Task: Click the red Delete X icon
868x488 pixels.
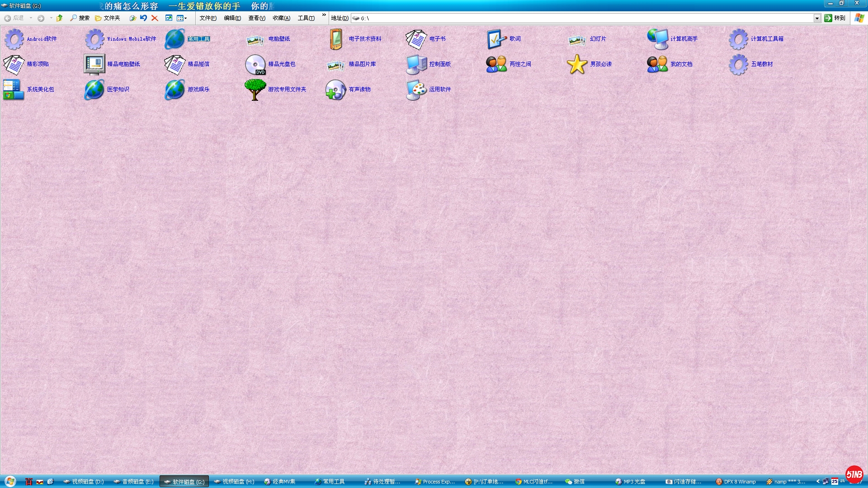Action: click(155, 18)
